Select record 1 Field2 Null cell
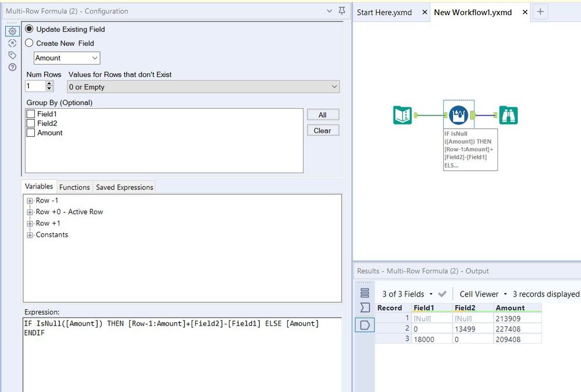Screen dimensions: 581x392 tap(473, 318)
